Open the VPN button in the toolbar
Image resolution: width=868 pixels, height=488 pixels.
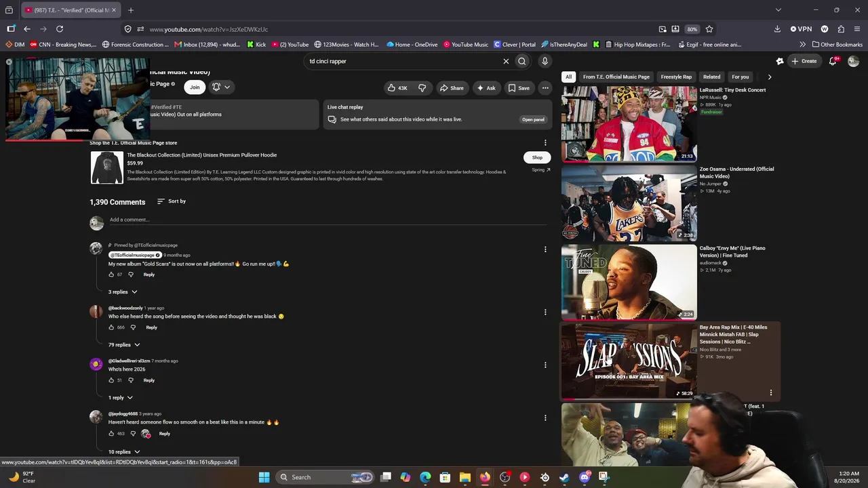802,29
